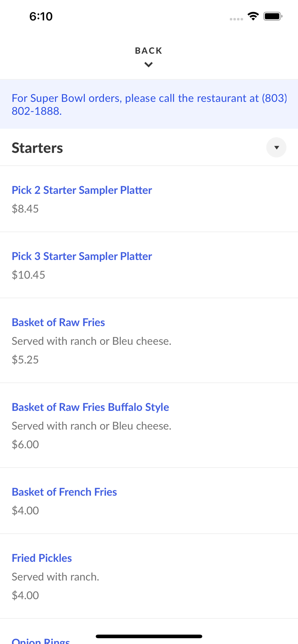Tap the battery indicator icon
The image size is (298, 644).
point(273,16)
